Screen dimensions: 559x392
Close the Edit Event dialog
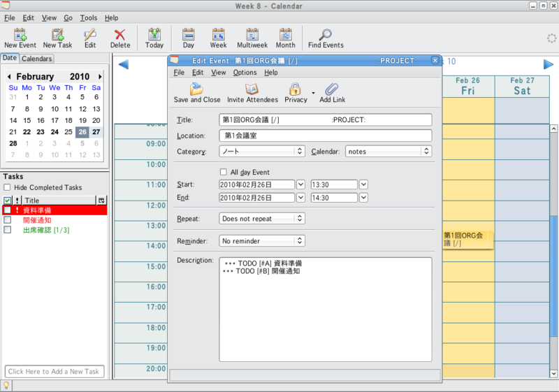pos(435,61)
